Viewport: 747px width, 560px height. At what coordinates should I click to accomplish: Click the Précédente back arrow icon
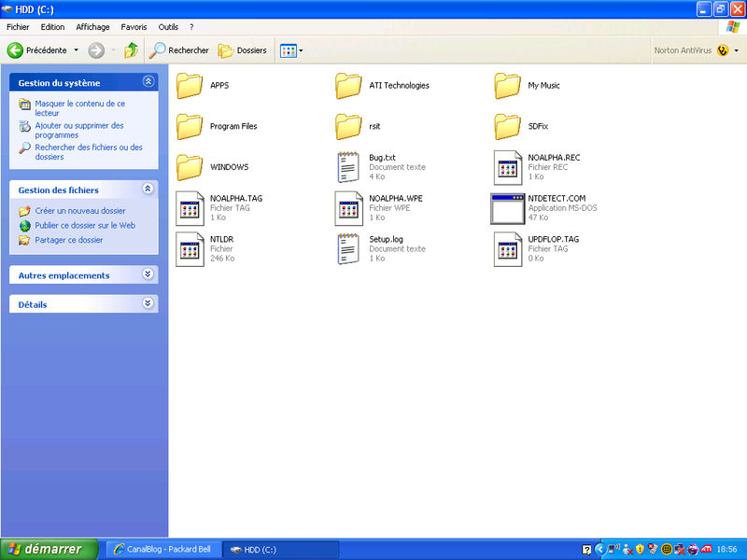click(15, 50)
